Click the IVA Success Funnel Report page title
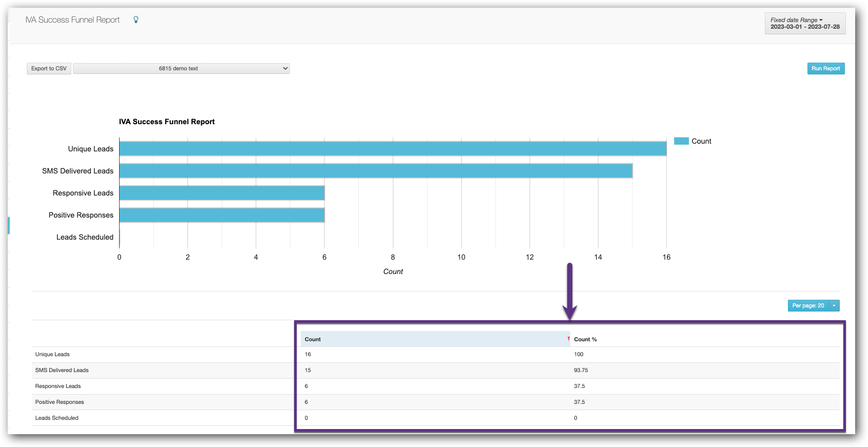This screenshot has width=868, height=447. pyautogui.click(x=72, y=20)
